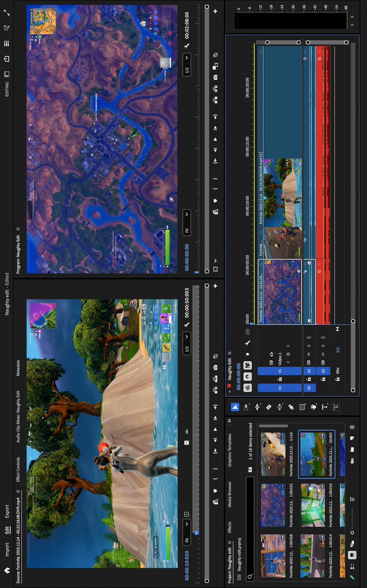Screen dimensions: 367x588
Task: Click Mark Out in Program monitor
Action: (215, 179)
